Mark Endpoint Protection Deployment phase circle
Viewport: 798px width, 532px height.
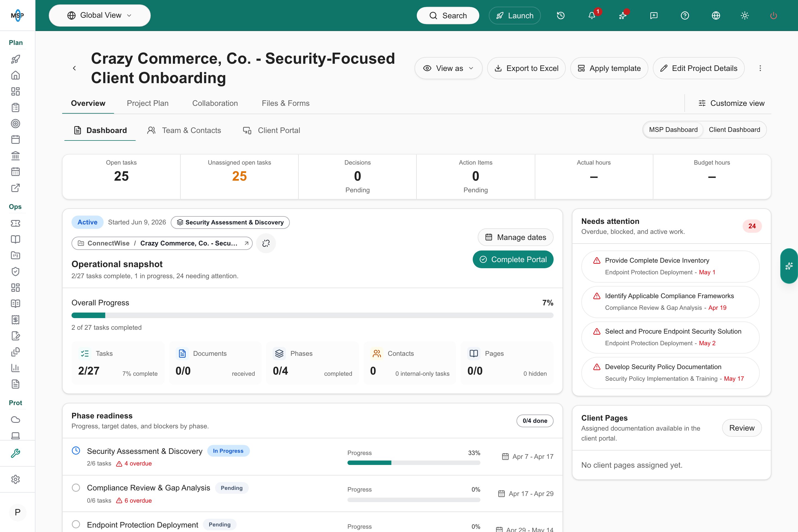coord(76,524)
